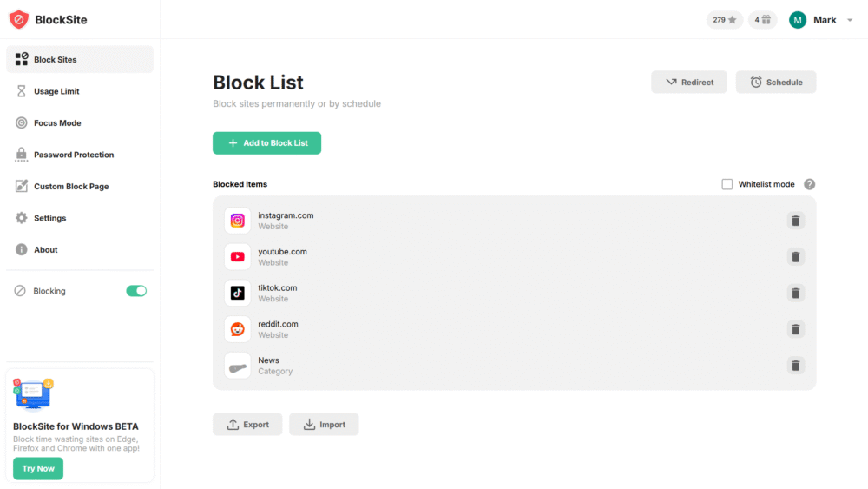This screenshot has height=489, width=868.
Task: Select the tiktok.com entry text
Action: (278, 288)
